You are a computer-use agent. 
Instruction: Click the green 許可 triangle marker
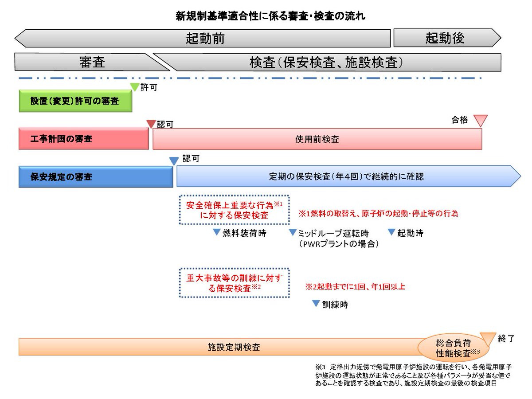tap(134, 88)
